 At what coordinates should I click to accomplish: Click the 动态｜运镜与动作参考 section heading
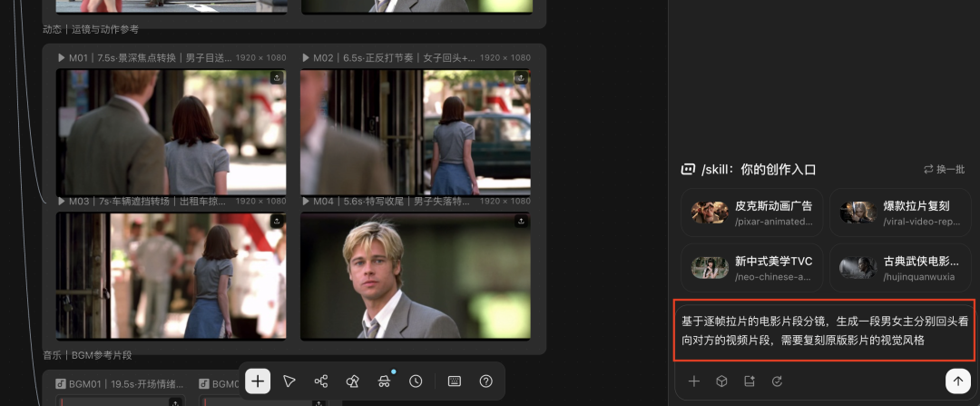coord(91,29)
